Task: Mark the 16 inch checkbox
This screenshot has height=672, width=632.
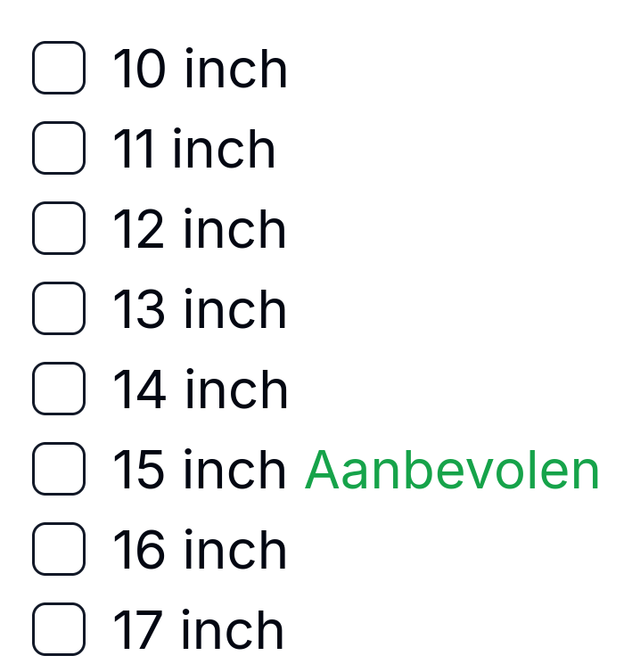Action: coord(59,549)
